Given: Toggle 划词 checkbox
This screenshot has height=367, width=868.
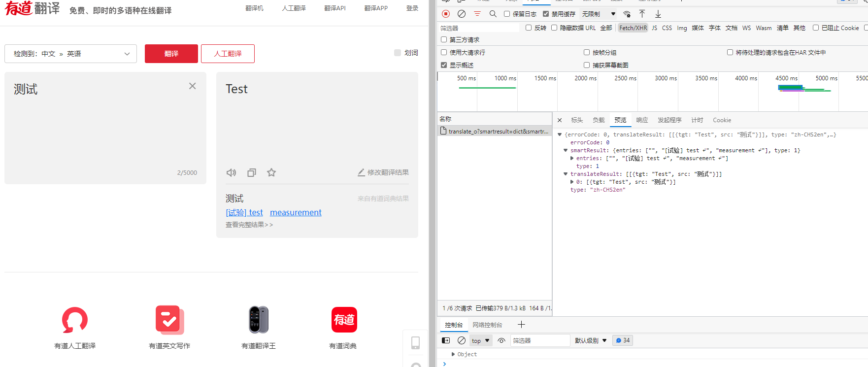Looking at the screenshot, I should [x=398, y=53].
